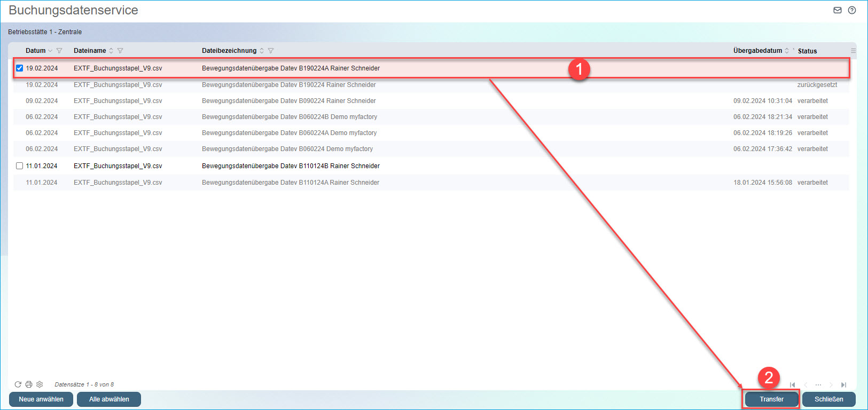
Task: Click 'verarbeitet' status in the B110124A row
Action: coord(812,183)
